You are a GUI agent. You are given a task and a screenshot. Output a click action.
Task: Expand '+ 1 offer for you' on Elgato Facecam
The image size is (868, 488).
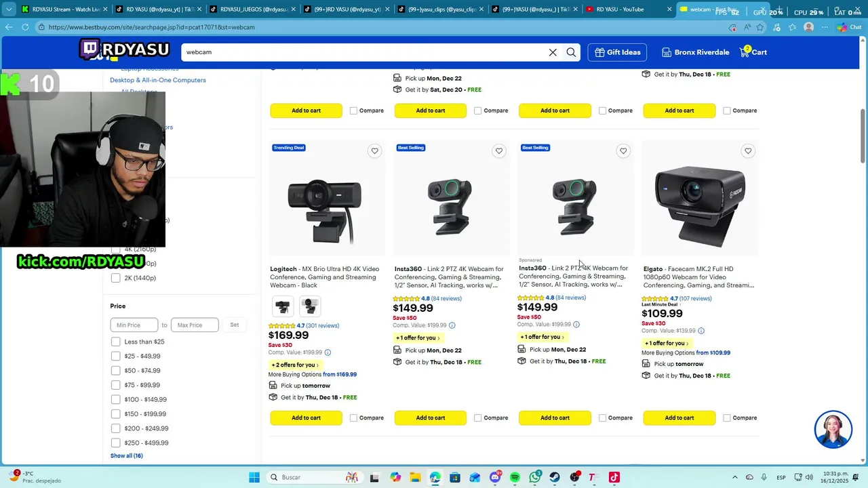click(x=666, y=343)
